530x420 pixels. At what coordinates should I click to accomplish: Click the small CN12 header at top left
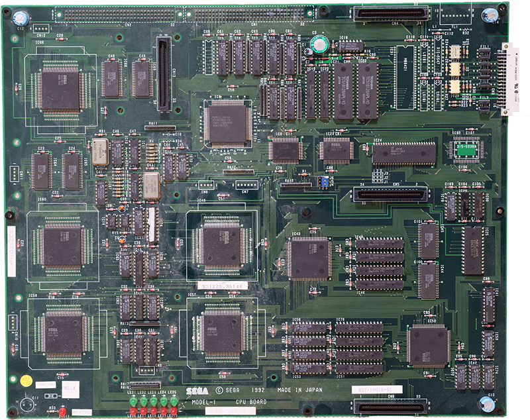pos(41,28)
